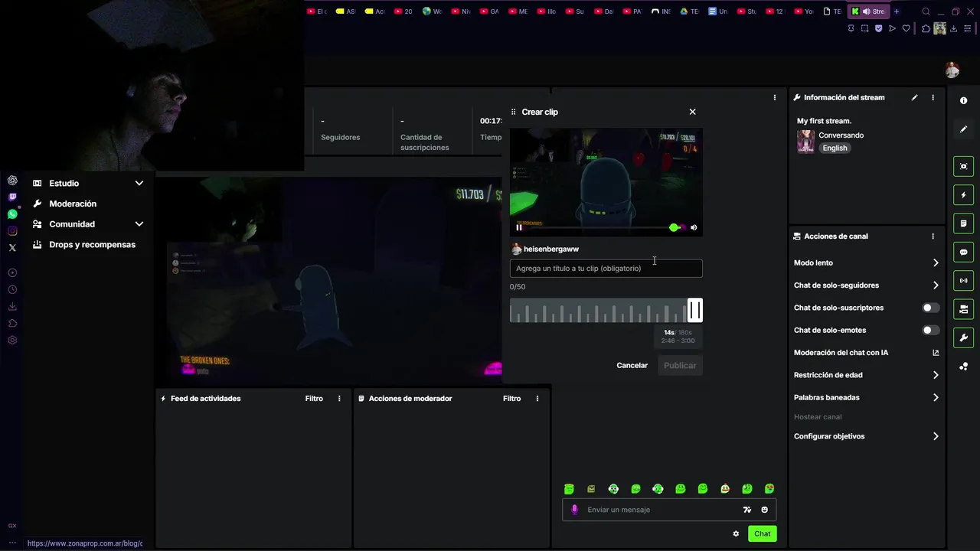Screen dimensions: 980x551
Task: Mute the clip preview audio
Action: 694,227
